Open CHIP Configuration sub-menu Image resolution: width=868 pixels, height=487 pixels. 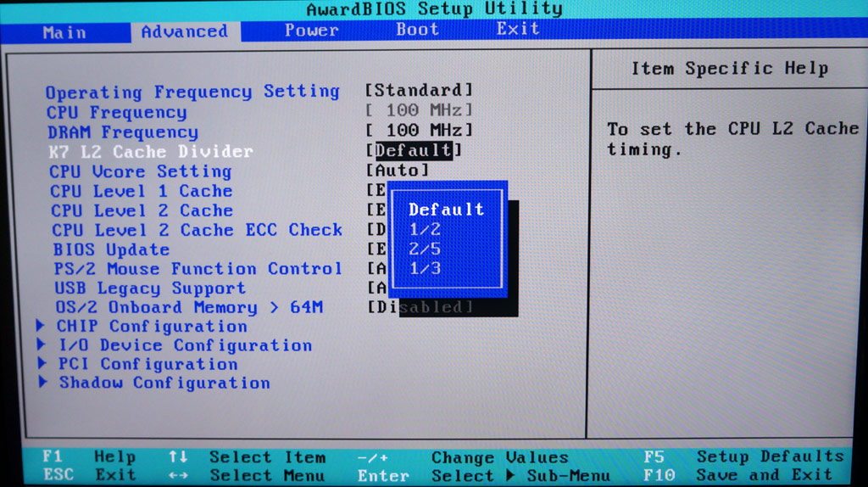152,327
